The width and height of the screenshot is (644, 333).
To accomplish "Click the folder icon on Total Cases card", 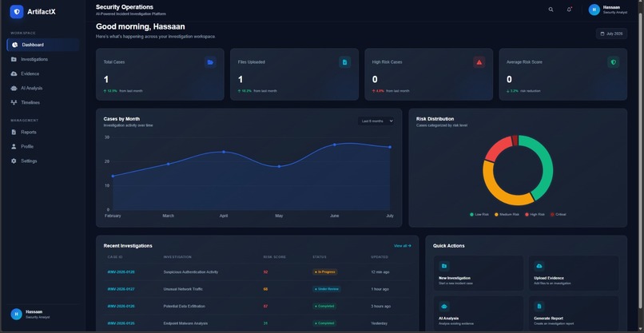I will pos(210,62).
